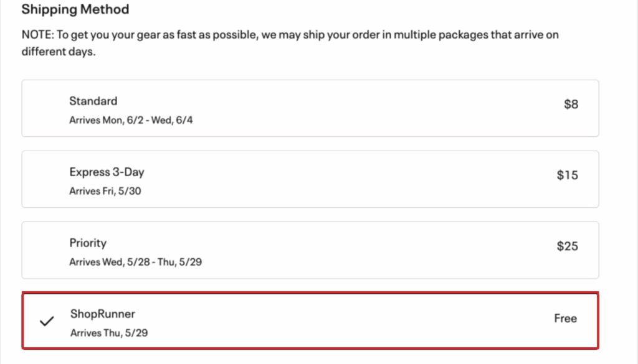Click the Shipping Method heading
The image size is (638, 364).
pyautogui.click(x=75, y=10)
